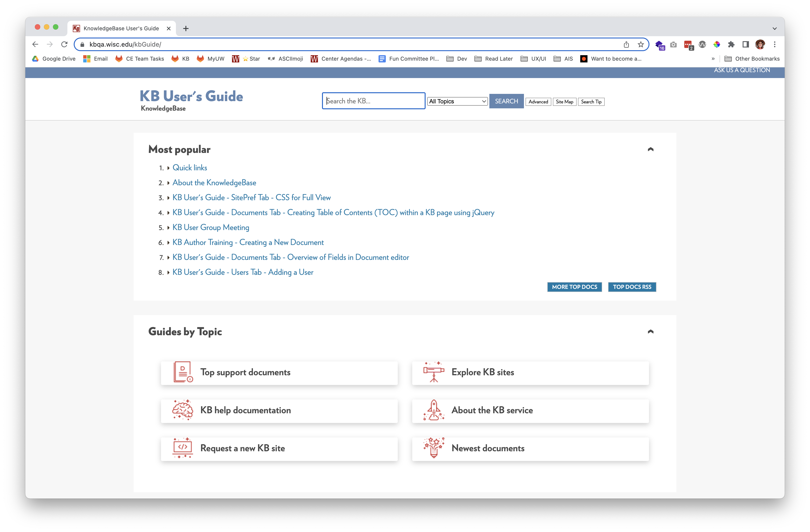Click the fireworks icon for Newest documents
810x532 pixels.
coord(433,448)
